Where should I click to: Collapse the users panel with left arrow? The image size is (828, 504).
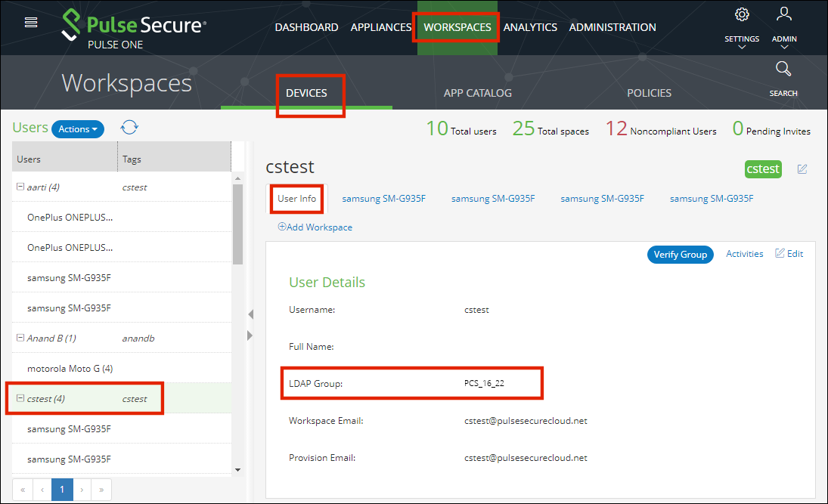[x=250, y=314]
